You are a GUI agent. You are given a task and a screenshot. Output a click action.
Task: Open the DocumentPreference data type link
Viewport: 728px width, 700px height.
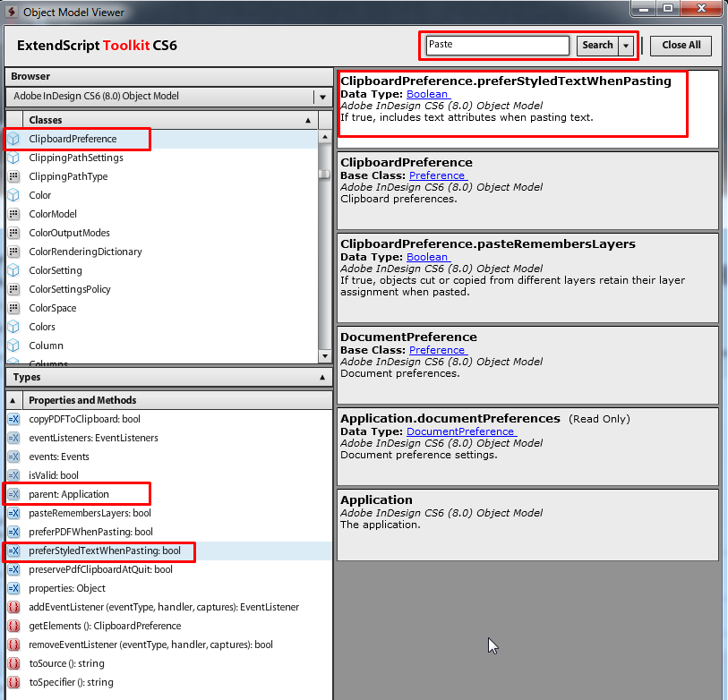click(x=460, y=431)
